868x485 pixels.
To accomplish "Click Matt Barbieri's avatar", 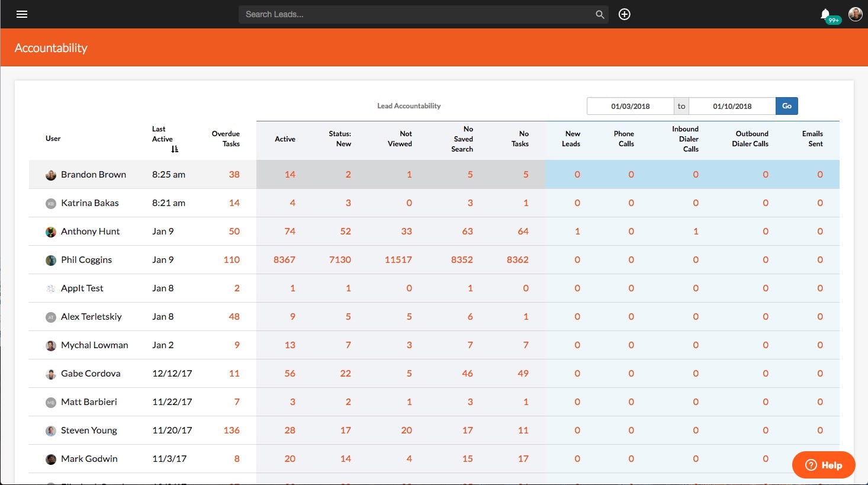I will 51,402.
